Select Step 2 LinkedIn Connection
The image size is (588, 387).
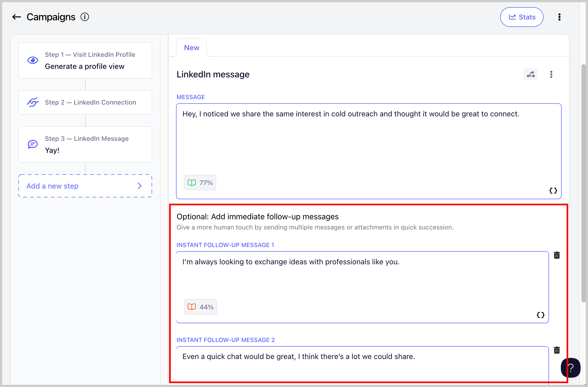85,102
